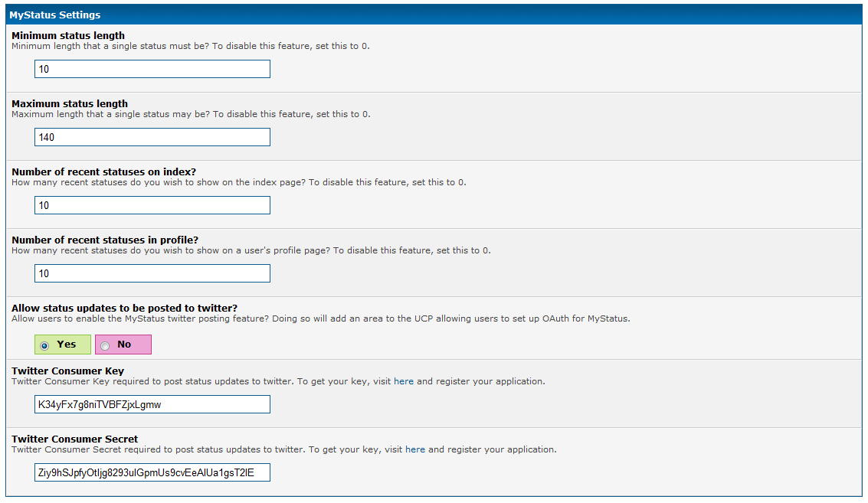Select the recent statuses in profile field
Viewport: 868px width, 503px height.
pyautogui.click(x=152, y=273)
